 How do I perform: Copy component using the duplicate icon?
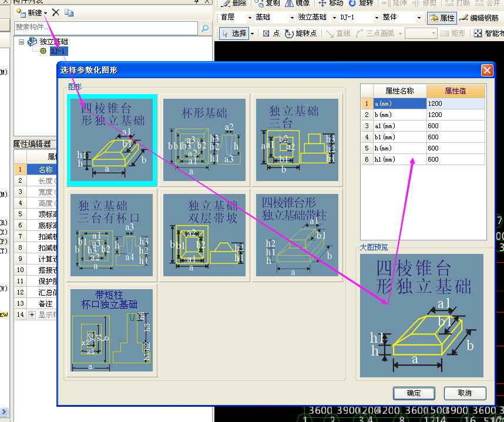(69, 12)
